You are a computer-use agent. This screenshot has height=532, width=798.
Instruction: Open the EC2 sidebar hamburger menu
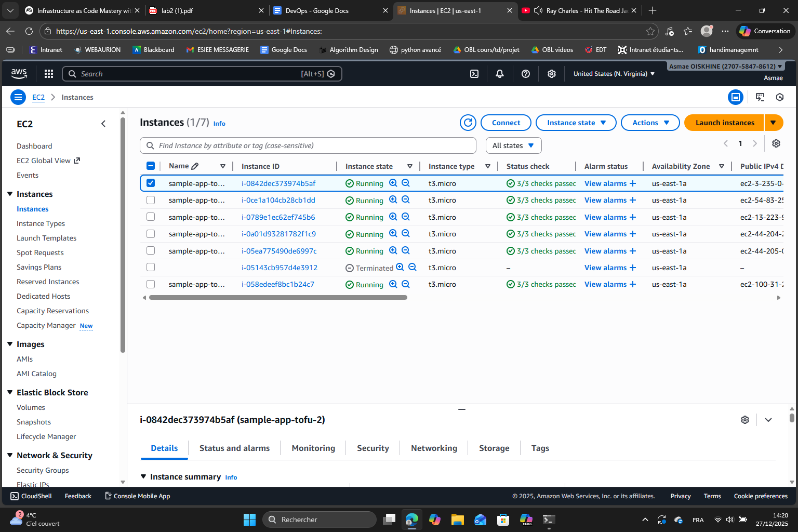pos(18,97)
